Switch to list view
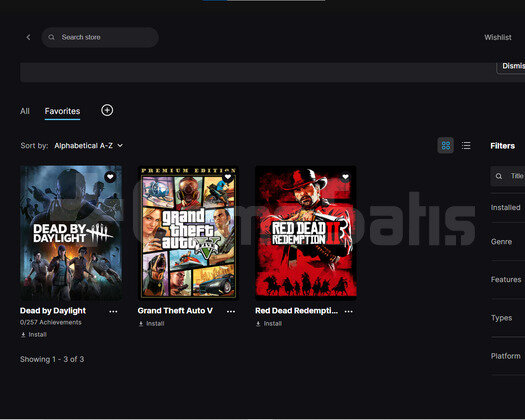The image size is (525, 420). click(x=466, y=145)
